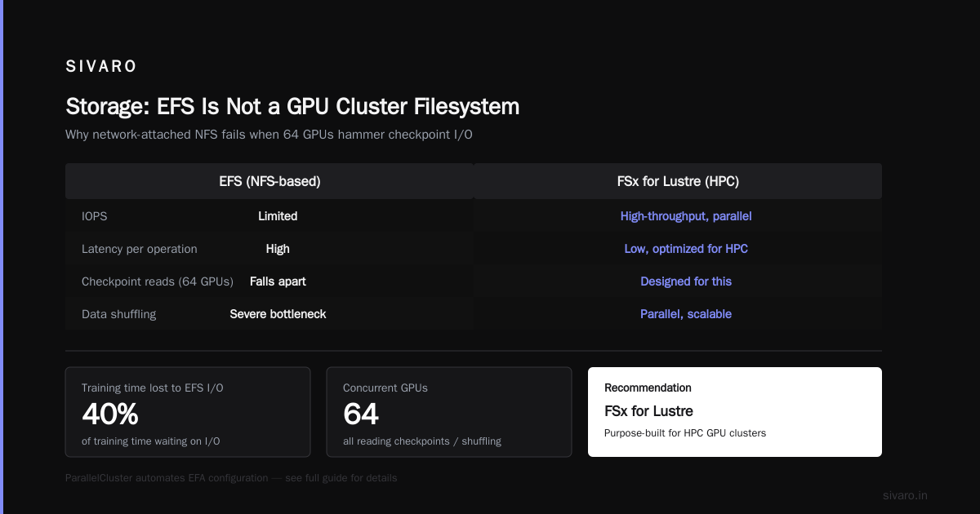
Task: Click "FSx for Lustre" recommendation title
Action: pyautogui.click(x=648, y=411)
